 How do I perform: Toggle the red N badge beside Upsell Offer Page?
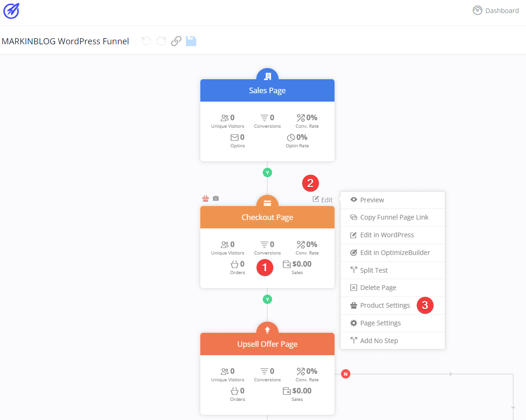pyautogui.click(x=345, y=374)
